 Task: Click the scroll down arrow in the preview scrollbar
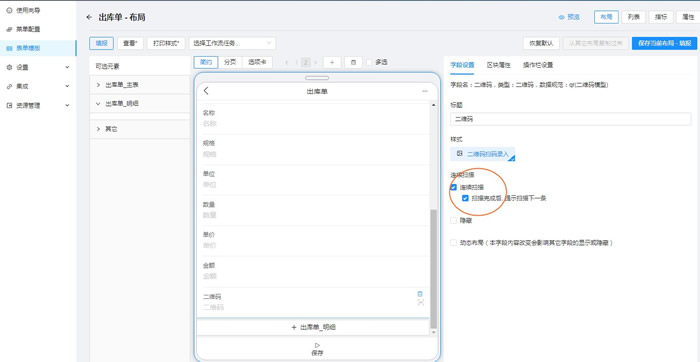[433, 332]
